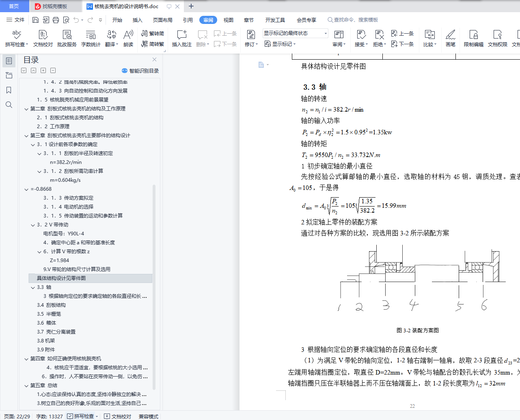Select outline item 3.4 刮板结构
520x420 pixels.
tap(51, 305)
